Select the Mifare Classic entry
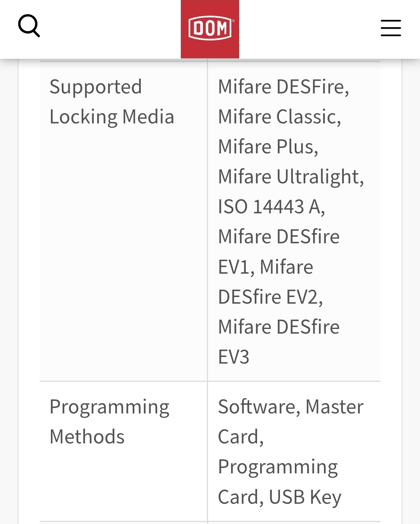This screenshot has width=420, height=524. point(279,117)
